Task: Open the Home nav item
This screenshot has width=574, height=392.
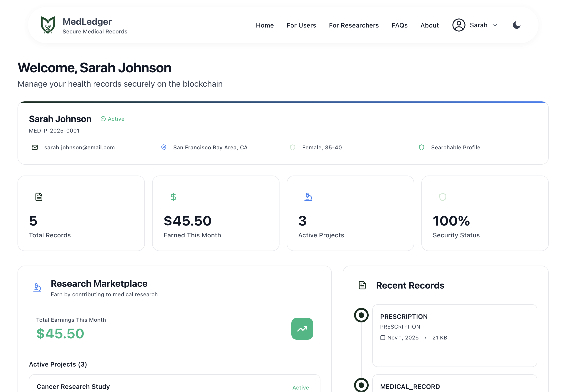Action: click(x=264, y=25)
